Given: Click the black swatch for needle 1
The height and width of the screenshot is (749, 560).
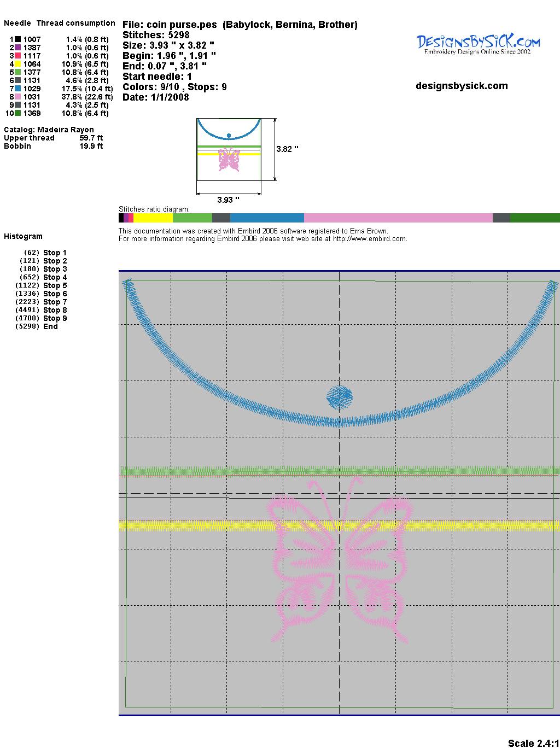Looking at the screenshot, I should pos(18,39).
